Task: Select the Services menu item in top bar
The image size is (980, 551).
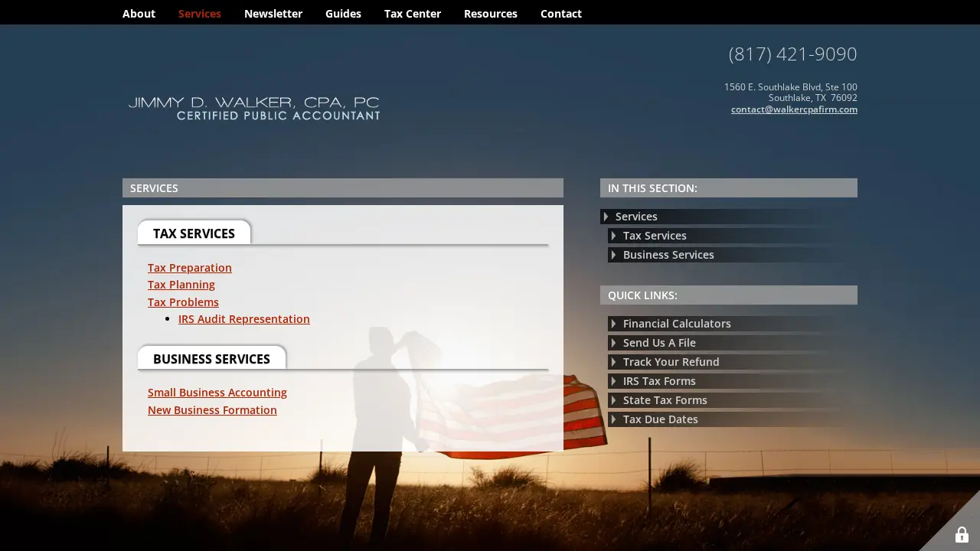Action: coord(200,14)
